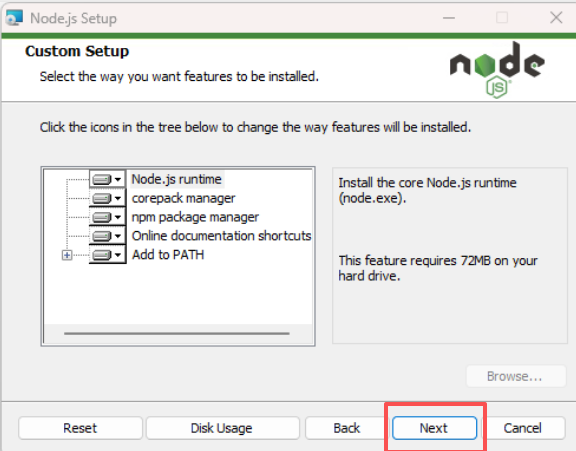Click the Node.js Setup installer title icon
576x451 pixels.
14,18
